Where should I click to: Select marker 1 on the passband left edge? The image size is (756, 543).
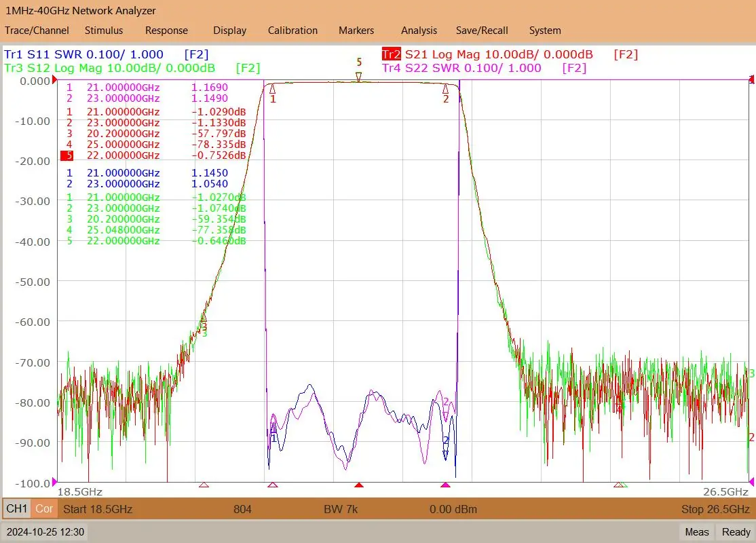[x=273, y=89]
